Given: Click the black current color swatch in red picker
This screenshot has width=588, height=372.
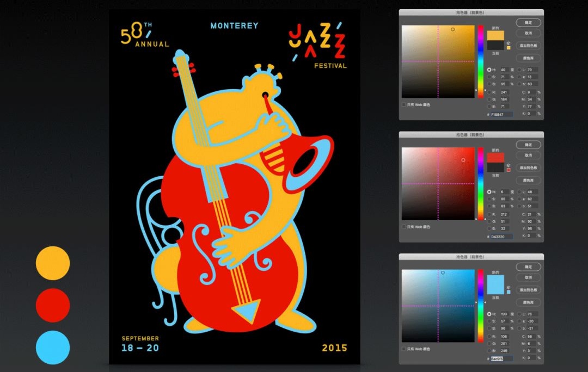Looking at the screenshot, I should (x=495, y=167).
